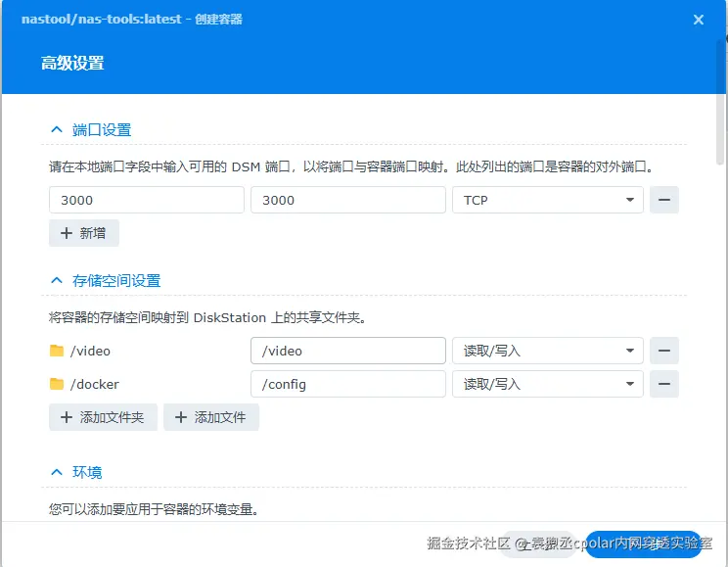Click 添加文件 button

click(211, 417)
